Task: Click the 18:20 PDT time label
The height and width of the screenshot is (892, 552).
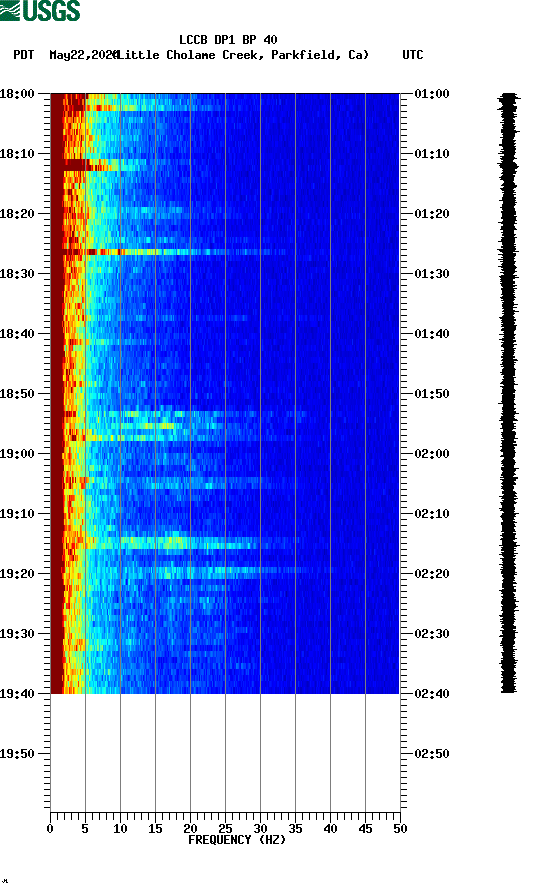Action: 17,213
